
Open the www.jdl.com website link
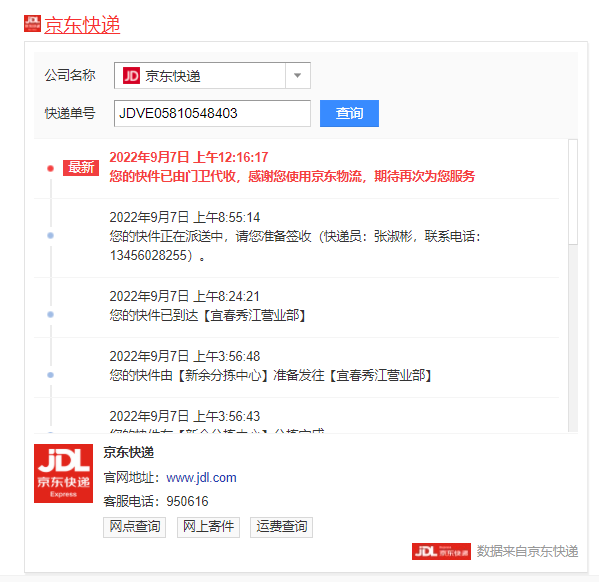[x=201, y=478]
